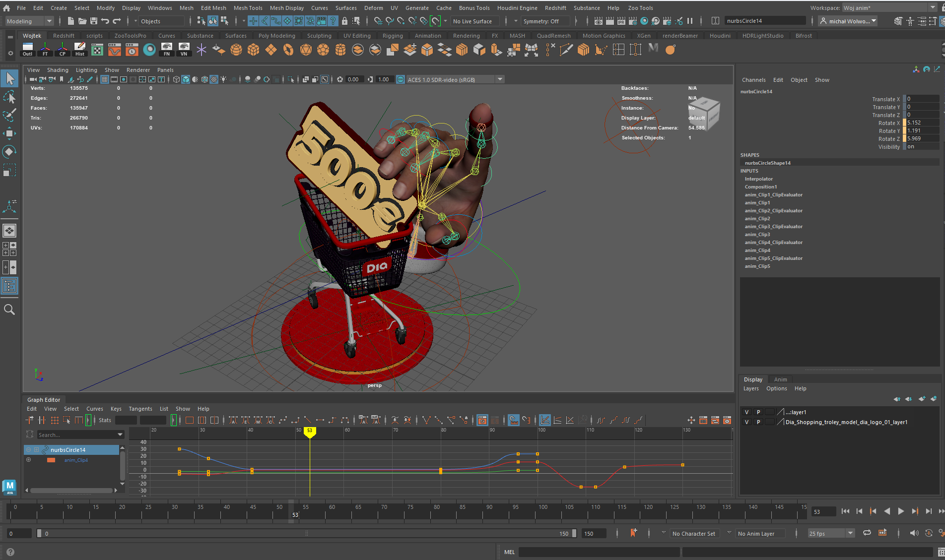Create a polygon cylinder from the shelf
945x560 pixels.
(340, 50)
